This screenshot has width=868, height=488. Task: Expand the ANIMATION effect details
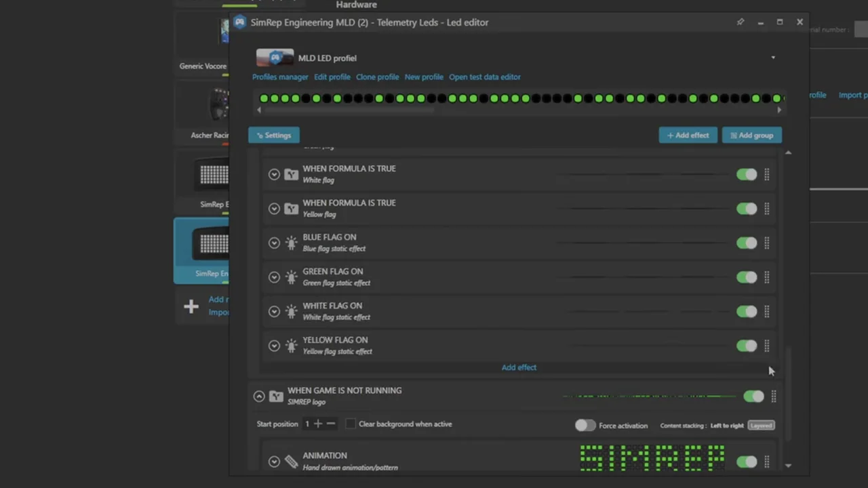274,462
